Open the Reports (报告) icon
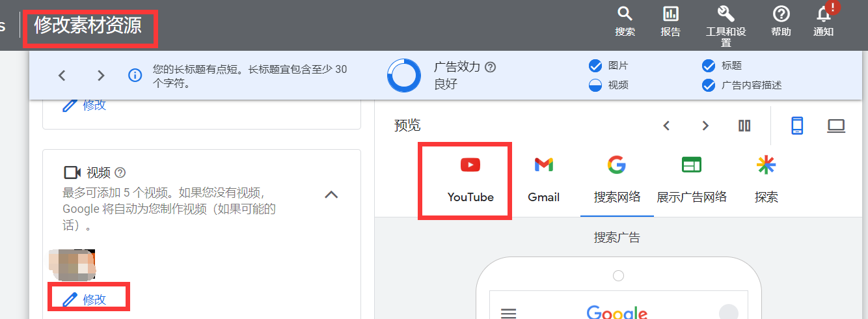 click(x=670, y=14)
